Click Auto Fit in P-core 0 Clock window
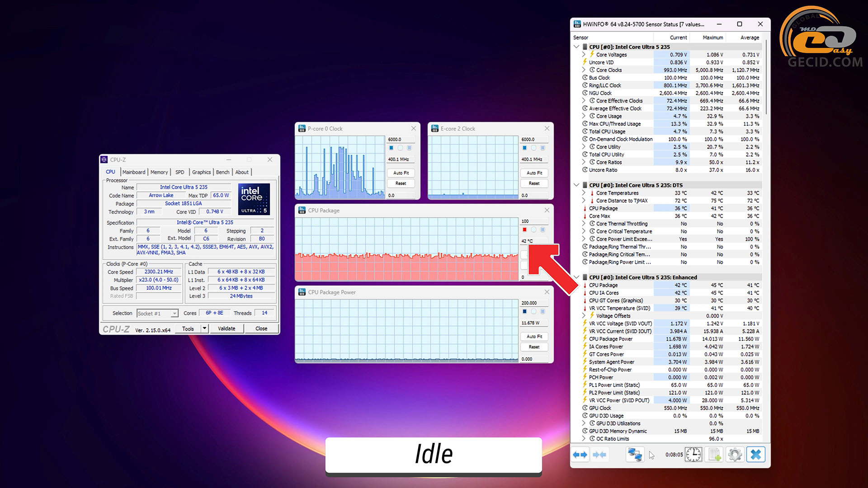 point(401,173)
